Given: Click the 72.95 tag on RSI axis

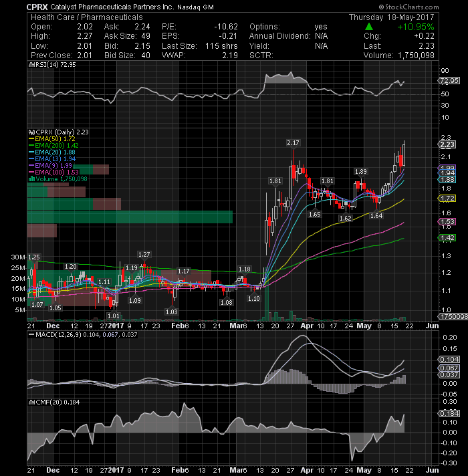Looking at the screenshot, I should coord(449,81).
